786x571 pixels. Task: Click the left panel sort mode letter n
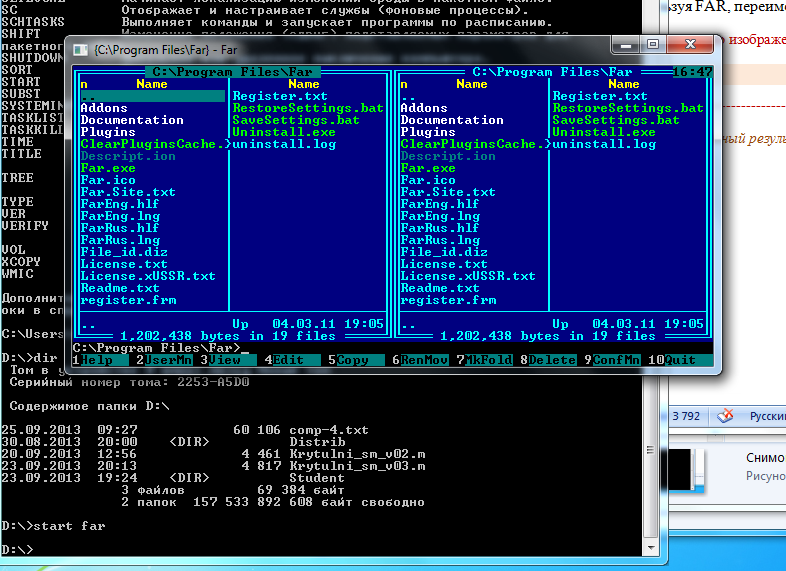click(x=84, y=84)
